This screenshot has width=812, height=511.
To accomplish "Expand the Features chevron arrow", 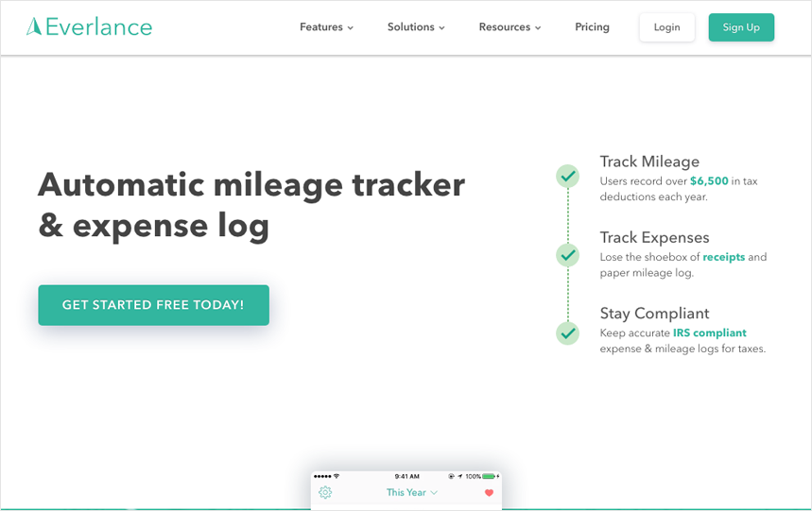I will (x=351, y=28).
